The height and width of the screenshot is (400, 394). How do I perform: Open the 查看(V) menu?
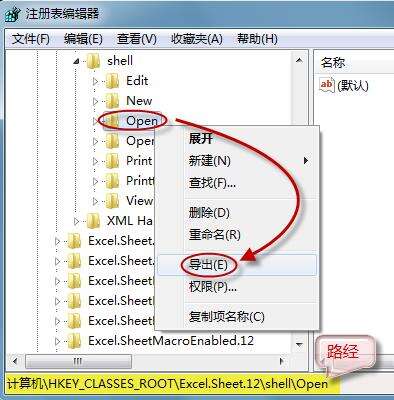(137, 39)
